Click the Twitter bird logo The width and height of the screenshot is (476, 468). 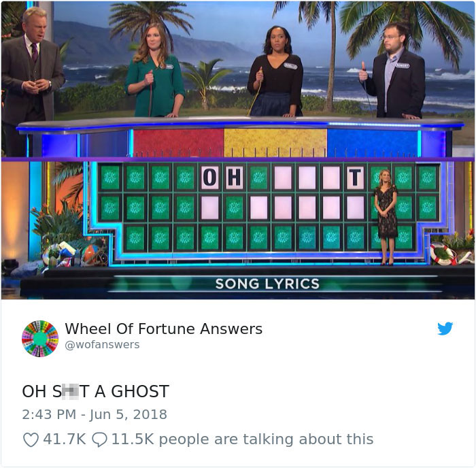point(445,329)
